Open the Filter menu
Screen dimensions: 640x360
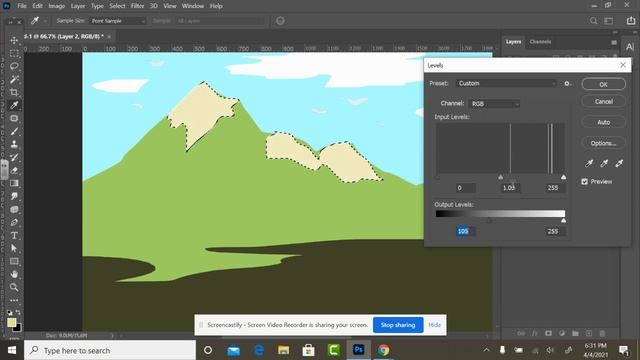pyautogui.click(x=138, y=6)
